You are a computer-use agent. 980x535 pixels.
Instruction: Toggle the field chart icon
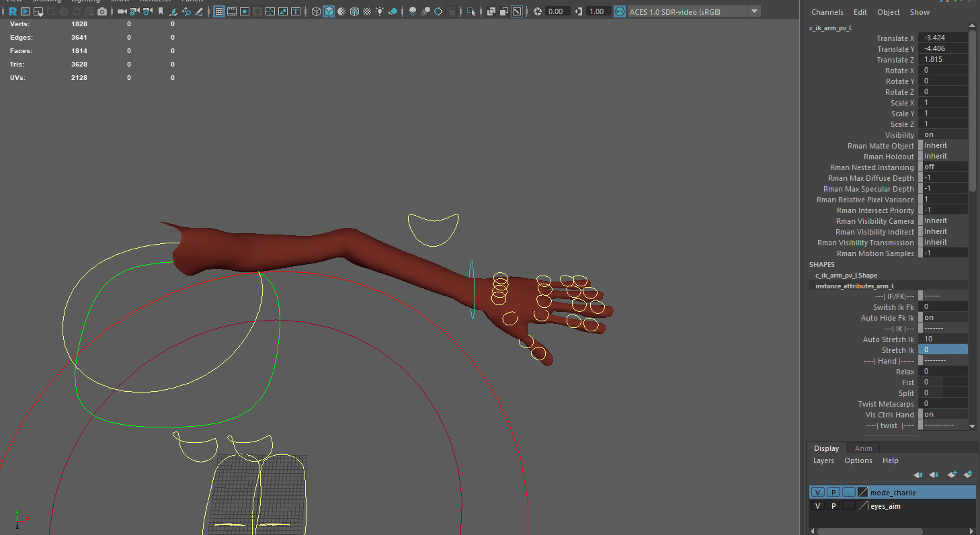(270, 11)
